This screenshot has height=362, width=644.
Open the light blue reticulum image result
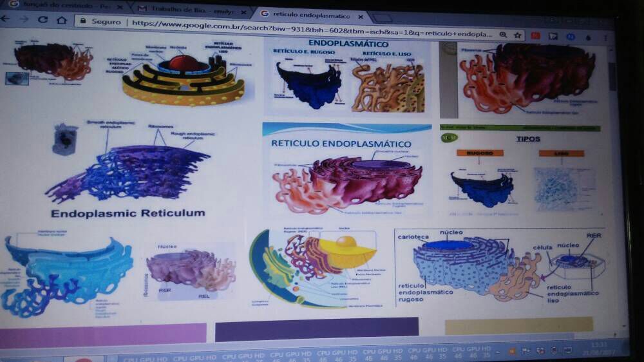coord(66,274)
